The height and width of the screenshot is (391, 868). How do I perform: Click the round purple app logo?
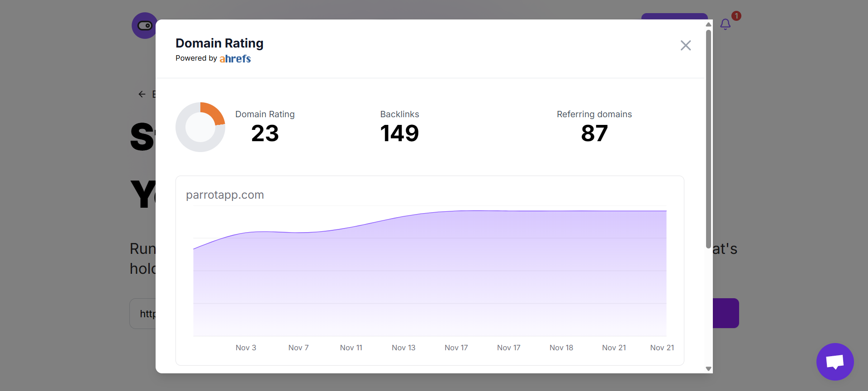pyautogui.click(x=144, y=26)
